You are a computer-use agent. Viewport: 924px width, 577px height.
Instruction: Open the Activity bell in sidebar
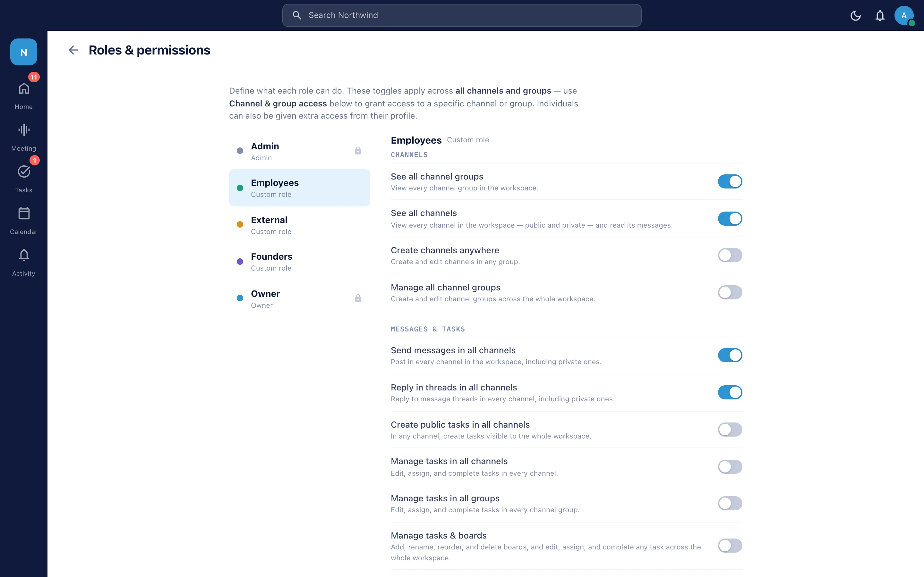pyautogui.click(x=24, y=255)
